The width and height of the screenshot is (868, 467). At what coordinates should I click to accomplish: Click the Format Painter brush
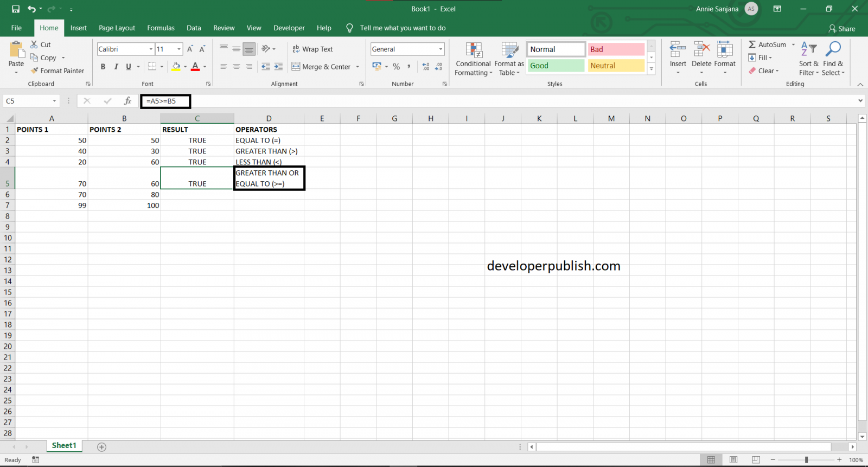[34, 71]
